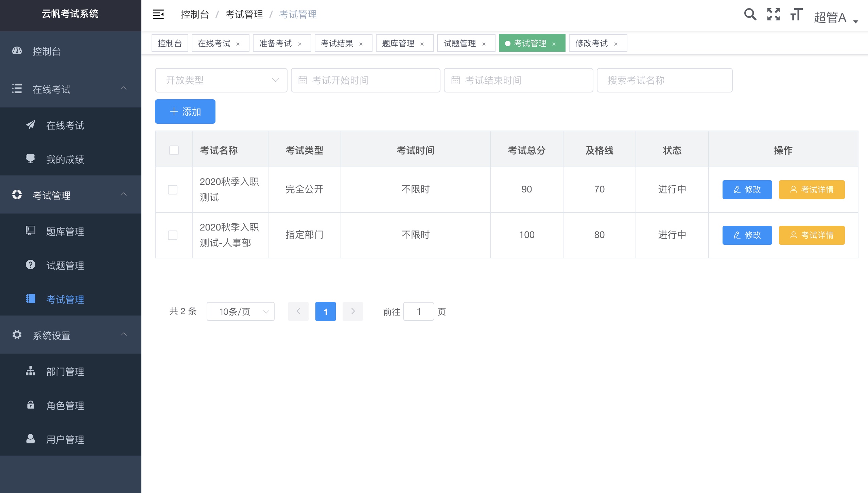The image size is (868, 493).
Task: Close the 修改考试 tab
Action: (616, 44)
